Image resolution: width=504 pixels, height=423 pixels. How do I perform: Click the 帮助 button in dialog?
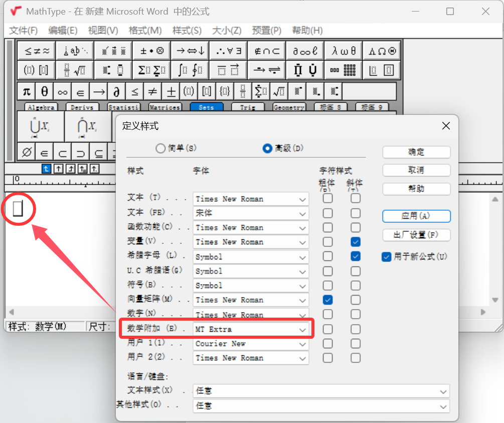[x=416, y=189]
